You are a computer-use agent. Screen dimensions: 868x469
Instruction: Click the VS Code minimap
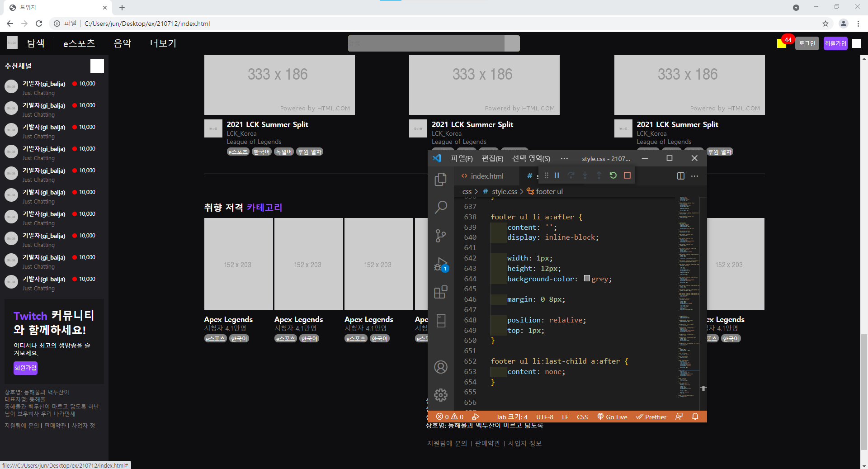point(688,298)
